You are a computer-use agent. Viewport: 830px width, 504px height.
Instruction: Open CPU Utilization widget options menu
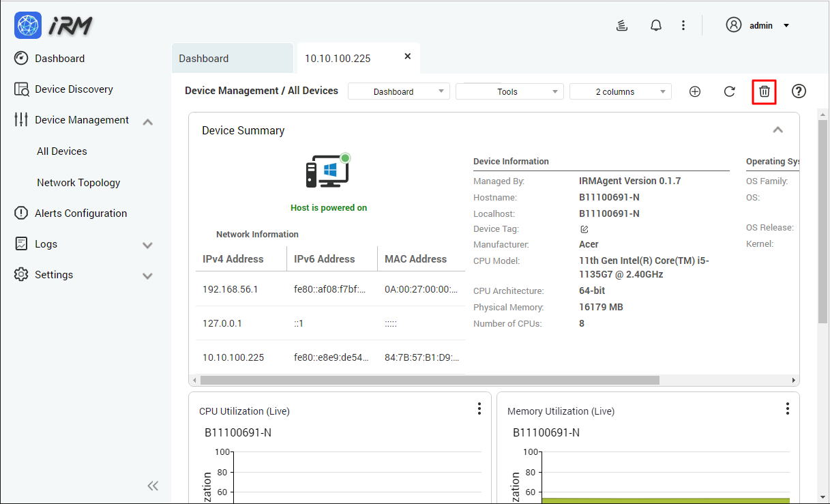479,408
